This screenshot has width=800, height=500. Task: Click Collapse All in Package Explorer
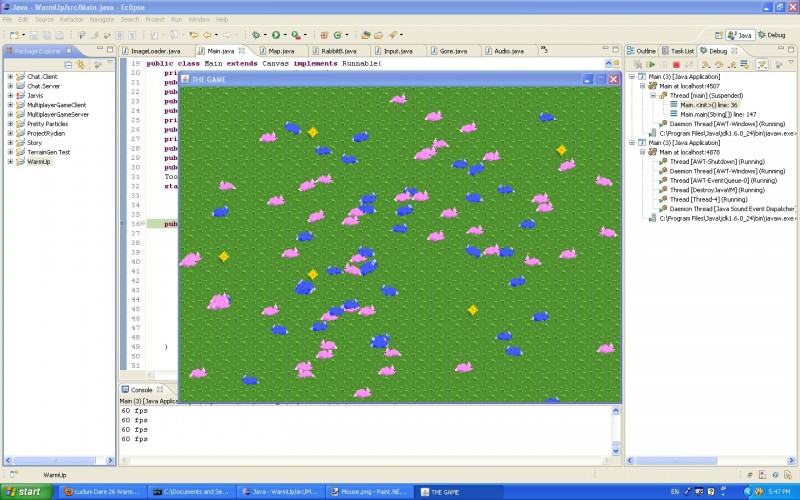click(x=68, y=65)
